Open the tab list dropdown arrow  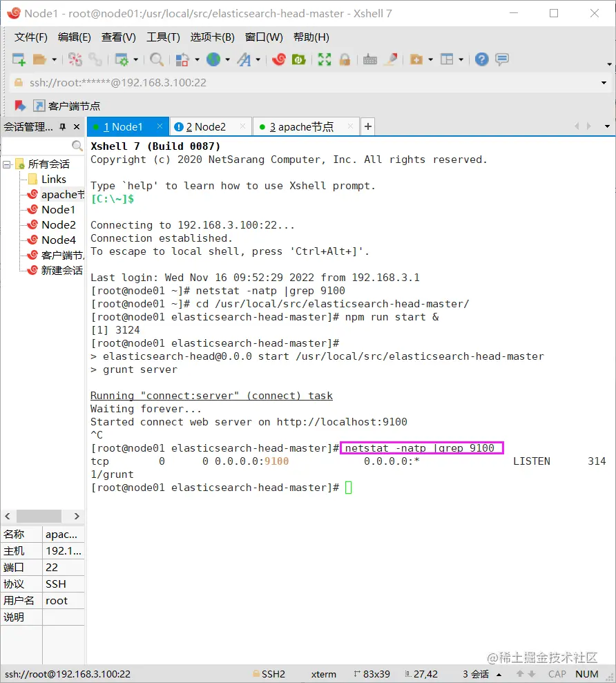click(607, 126)
